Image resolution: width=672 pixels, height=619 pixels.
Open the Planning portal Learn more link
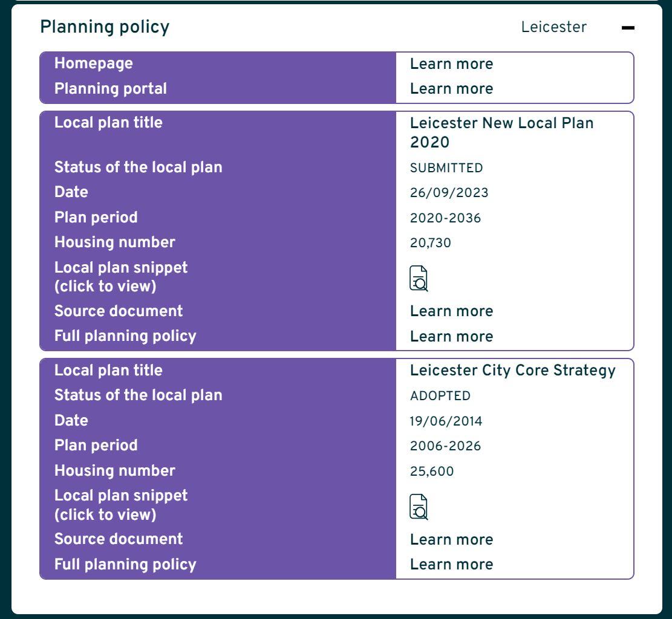tap(451, 88)
